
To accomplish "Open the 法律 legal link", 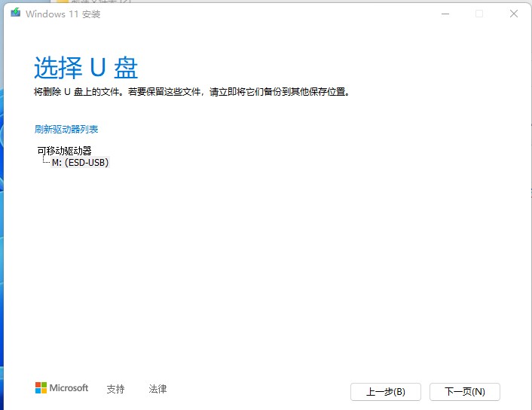I will coord(157,389).
